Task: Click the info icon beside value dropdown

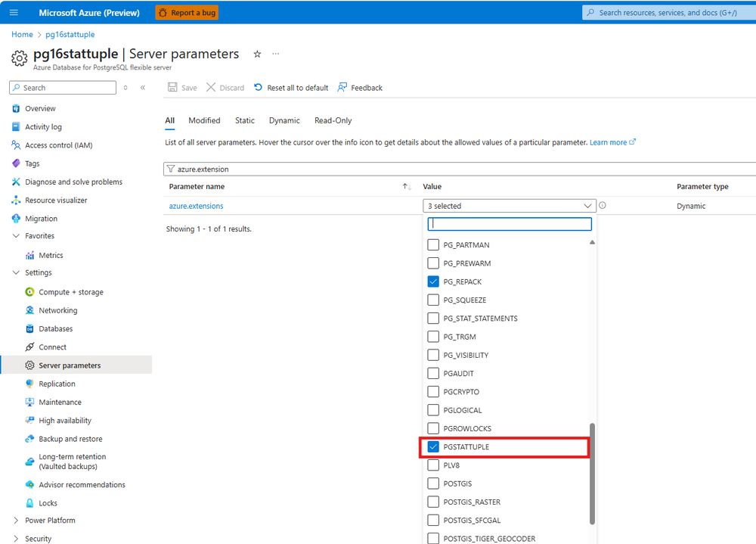Action: point(603,205)
